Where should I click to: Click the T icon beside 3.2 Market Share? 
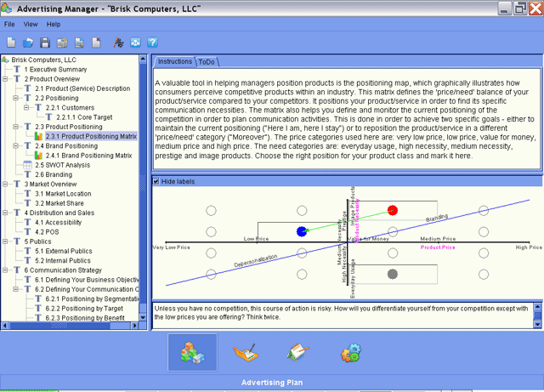click(x=28, y=203)
